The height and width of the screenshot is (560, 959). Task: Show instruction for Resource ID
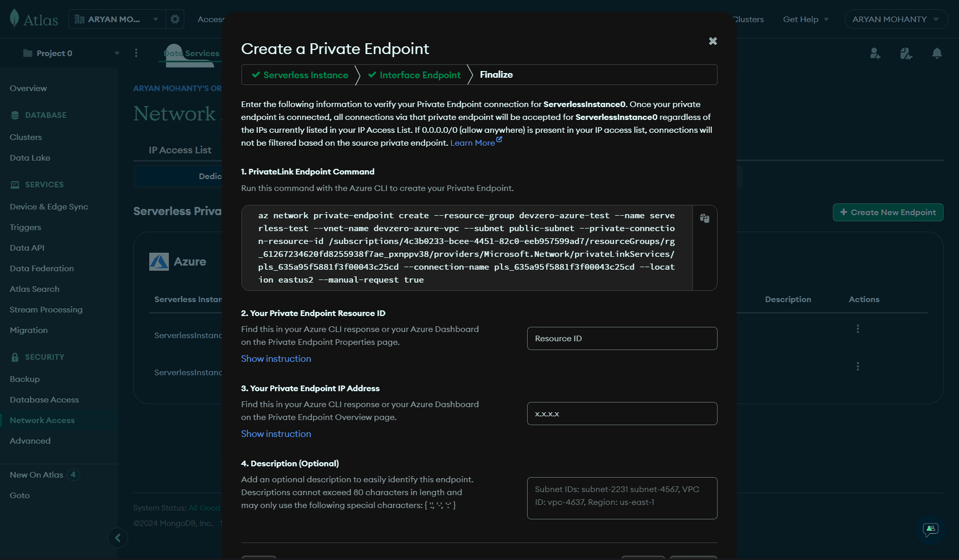(276, 358)
